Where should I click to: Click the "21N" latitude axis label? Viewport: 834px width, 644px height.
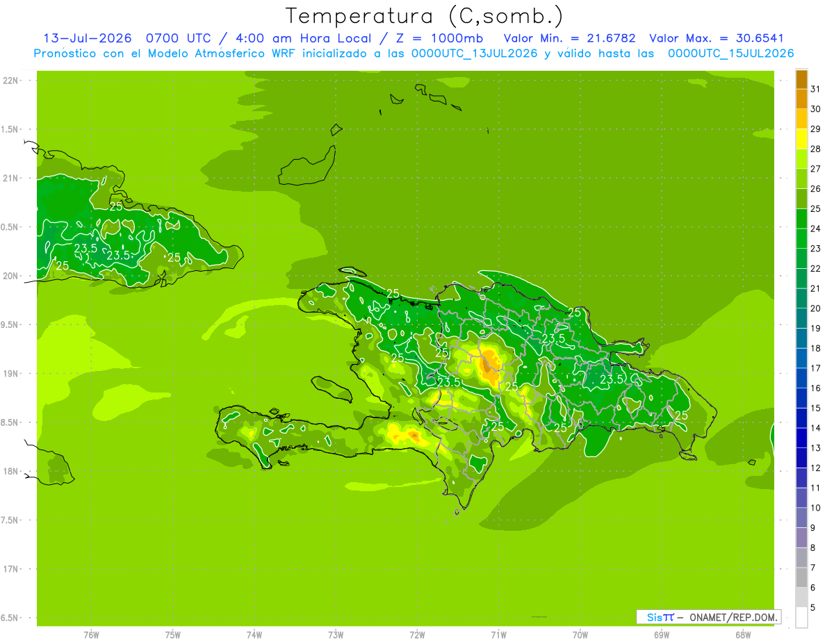[10, 179]
